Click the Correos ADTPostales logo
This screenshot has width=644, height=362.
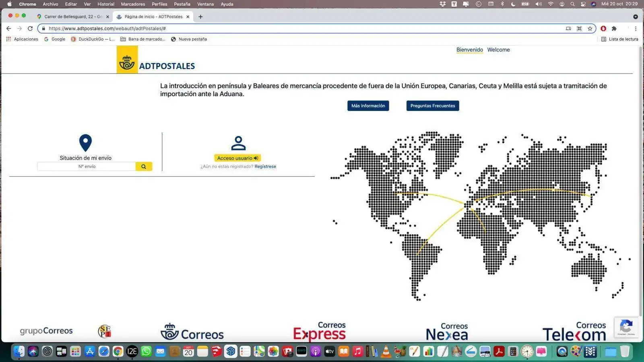pyautogui.click(x=156, y=60)
